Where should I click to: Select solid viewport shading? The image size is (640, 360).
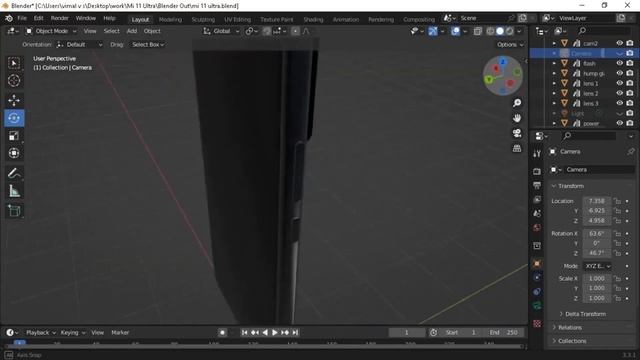click(x=500, y=31)
